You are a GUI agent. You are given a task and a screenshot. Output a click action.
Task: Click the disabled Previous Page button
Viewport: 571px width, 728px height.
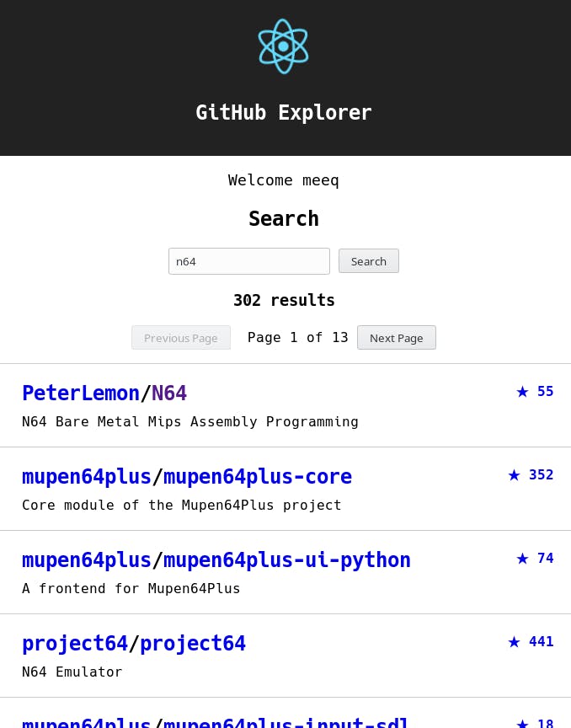181,337
